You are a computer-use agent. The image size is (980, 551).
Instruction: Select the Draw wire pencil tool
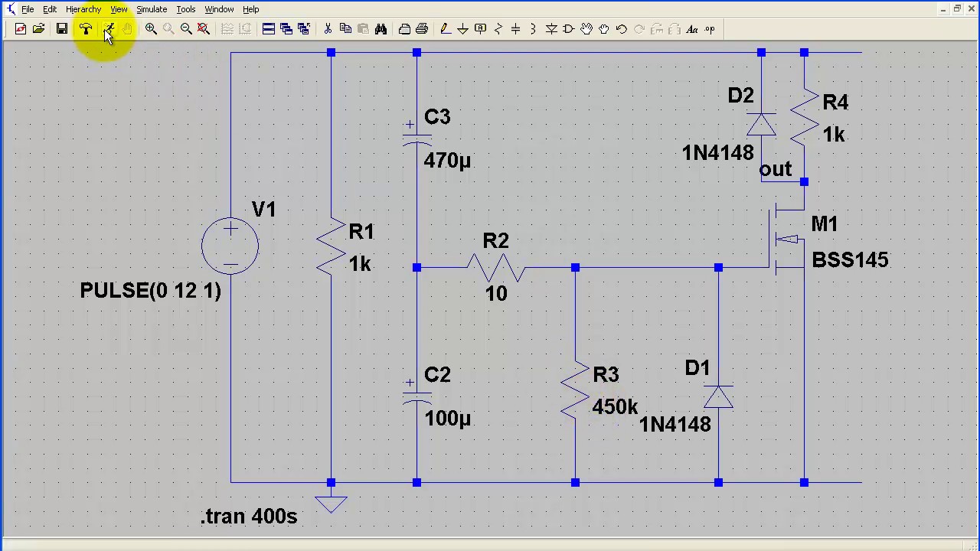pyautogui.click(x=445, y=29)
